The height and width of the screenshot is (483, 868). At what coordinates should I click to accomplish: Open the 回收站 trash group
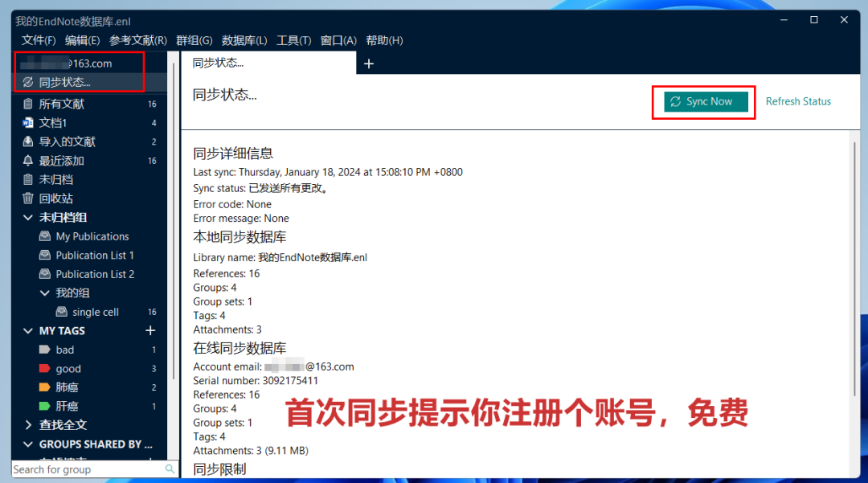pyautogui.click(x=89, y=198)
